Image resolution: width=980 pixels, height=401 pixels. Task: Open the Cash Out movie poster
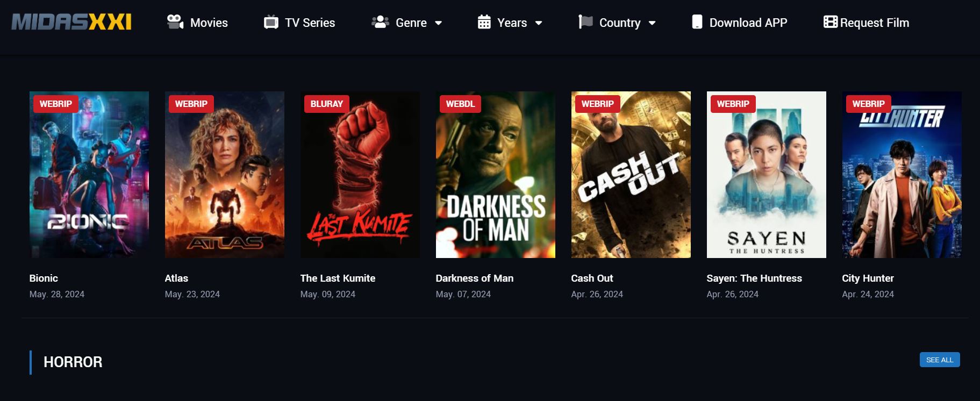pyautogui.click(x=631, y=175)
